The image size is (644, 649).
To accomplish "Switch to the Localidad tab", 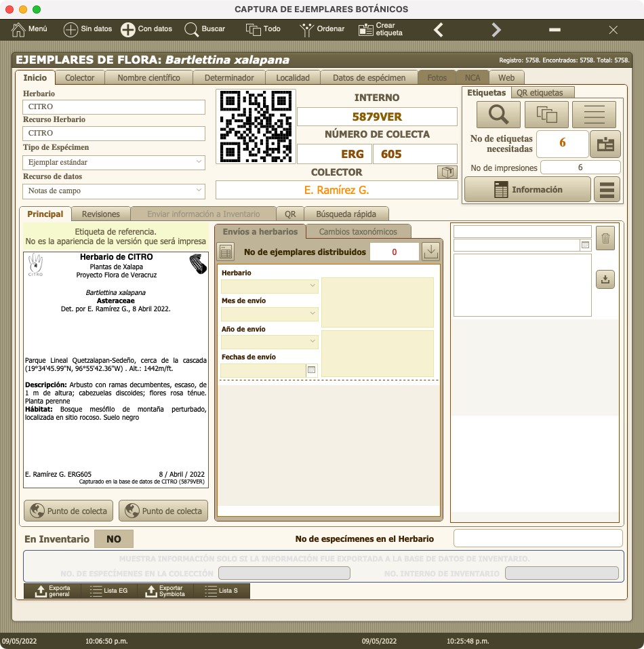I will (x=293, y=78).
